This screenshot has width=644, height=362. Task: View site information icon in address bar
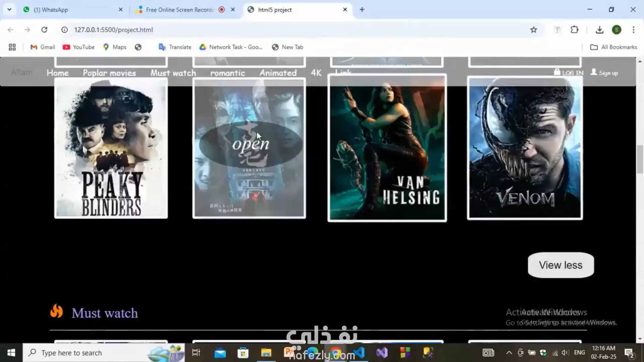64,30
